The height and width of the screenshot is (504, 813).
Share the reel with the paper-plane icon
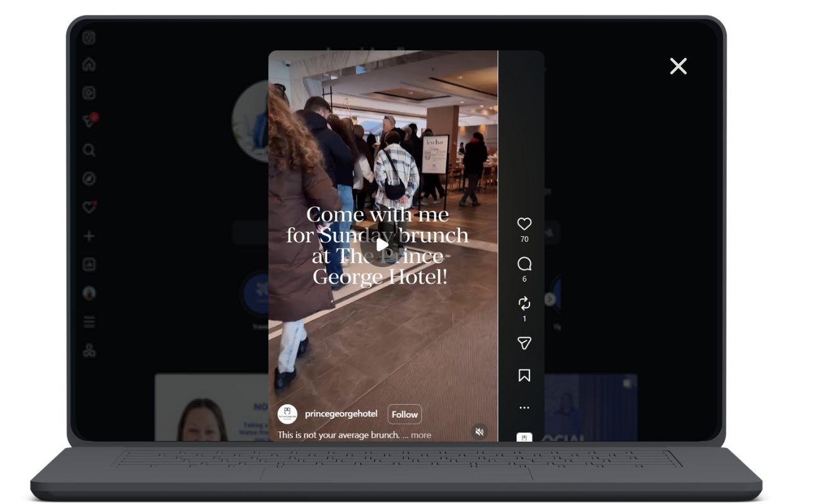point(524,343)
